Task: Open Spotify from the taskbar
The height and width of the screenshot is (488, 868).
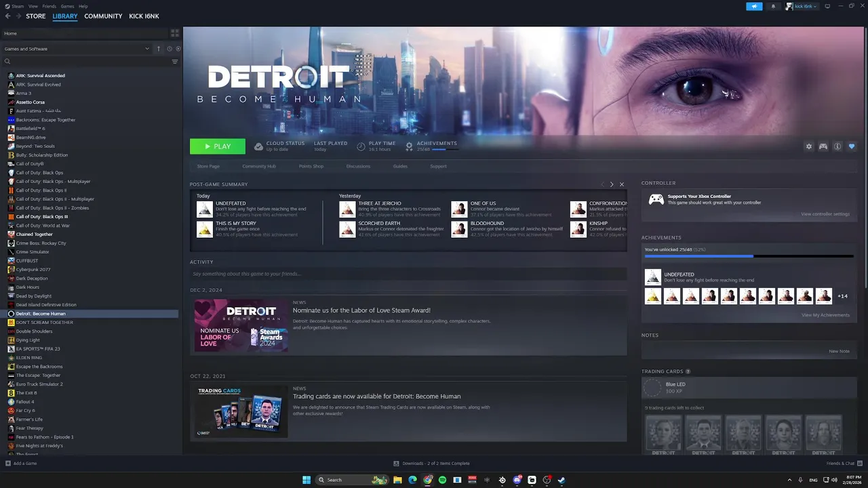Action: point(442,480)
